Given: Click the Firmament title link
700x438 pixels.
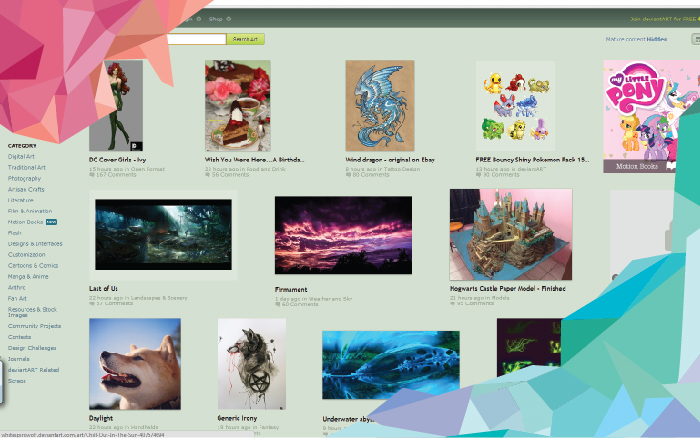Looking at the screenshot, I should 291,290.
